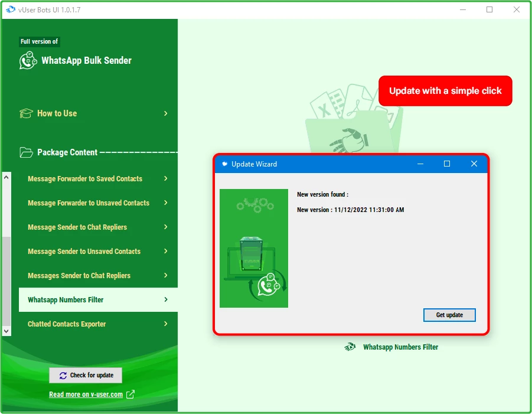Click the 'Full version of' label

[x=40, y=41]
